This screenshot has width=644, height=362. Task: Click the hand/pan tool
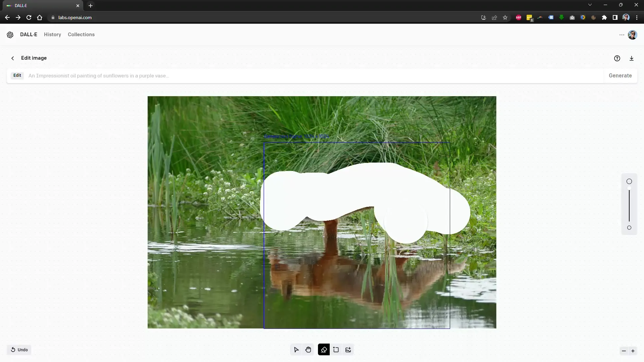point(308,350)
